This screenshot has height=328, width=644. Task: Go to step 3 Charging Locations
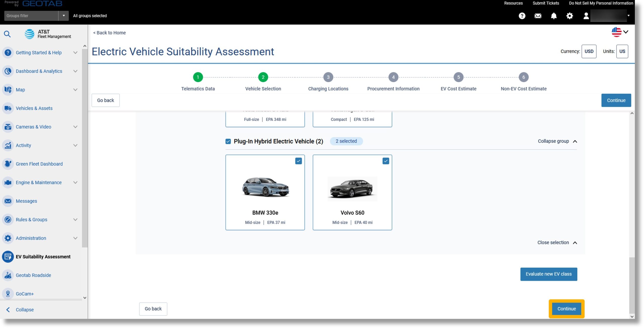point(328,77)
